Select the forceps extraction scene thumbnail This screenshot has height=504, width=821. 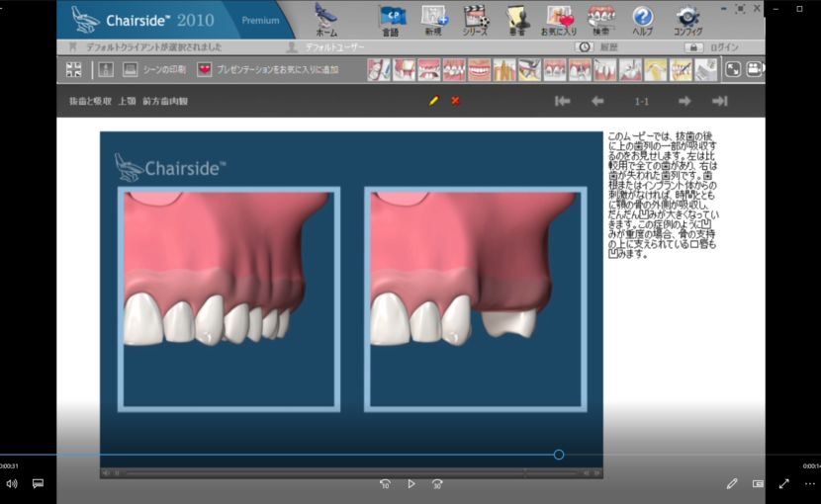point(529,69)
